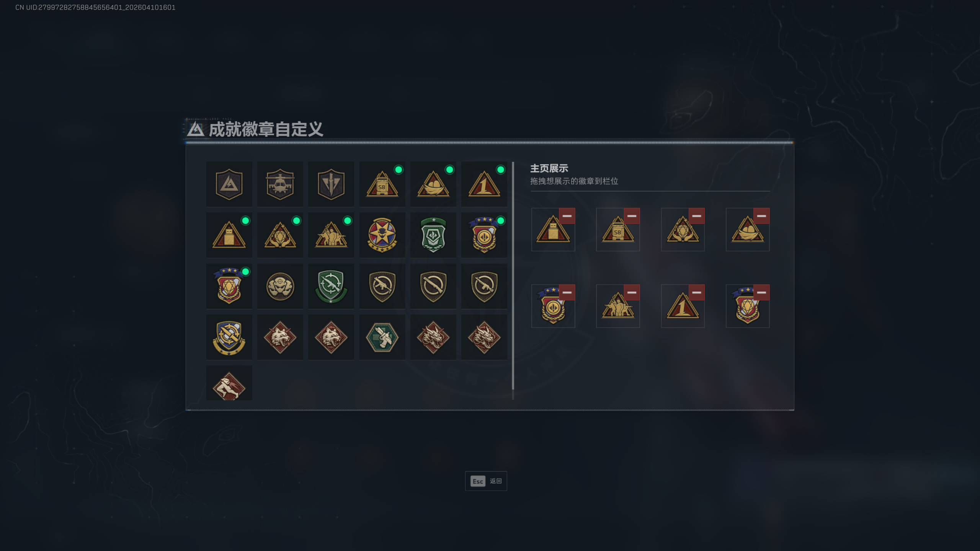Select the helicopter achievement badge
This screenshot has width=980, height=551.
point(280,184)
